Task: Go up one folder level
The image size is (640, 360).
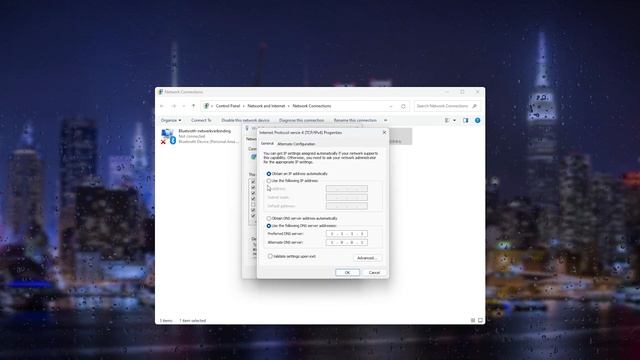Action: point(193,106)
